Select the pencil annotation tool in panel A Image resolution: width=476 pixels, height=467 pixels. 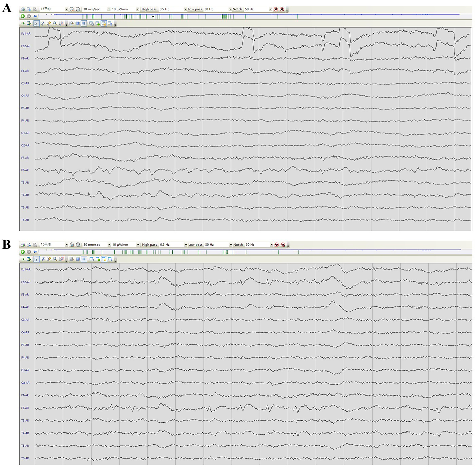pos(49,24)
